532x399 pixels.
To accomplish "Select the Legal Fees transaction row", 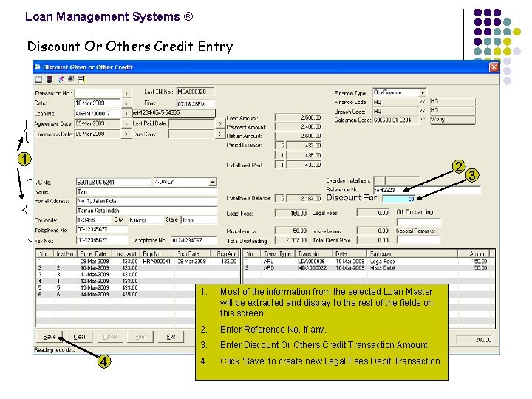I will pos(369,262).
